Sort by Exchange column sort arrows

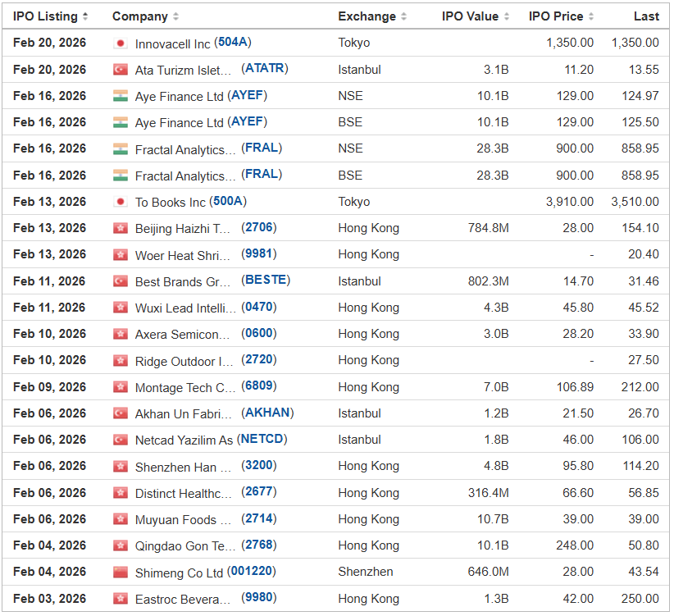point(403,16)
